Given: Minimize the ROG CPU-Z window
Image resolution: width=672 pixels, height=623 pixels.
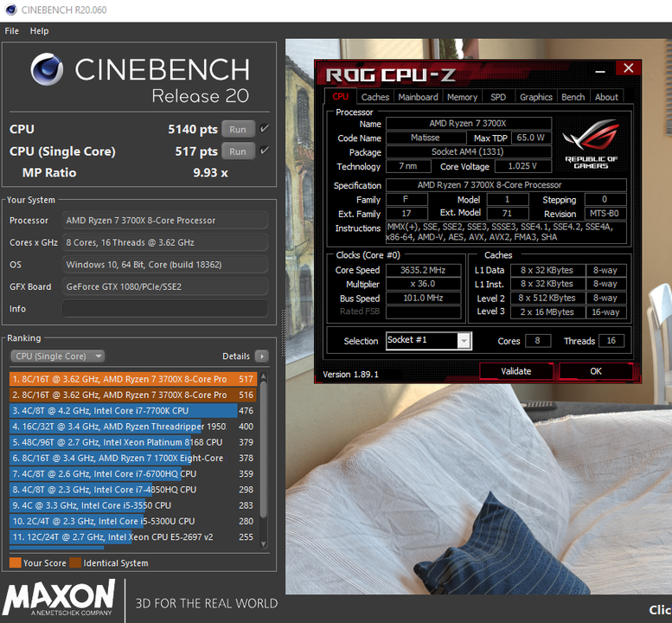Looking at the screenshot, I should pyautogui.click(x=600, y=71).
